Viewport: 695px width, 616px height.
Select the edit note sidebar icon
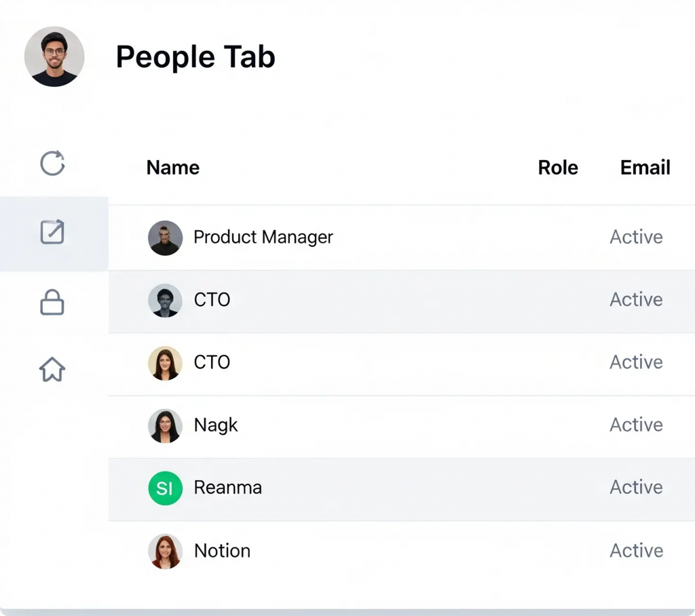[52, 232]
